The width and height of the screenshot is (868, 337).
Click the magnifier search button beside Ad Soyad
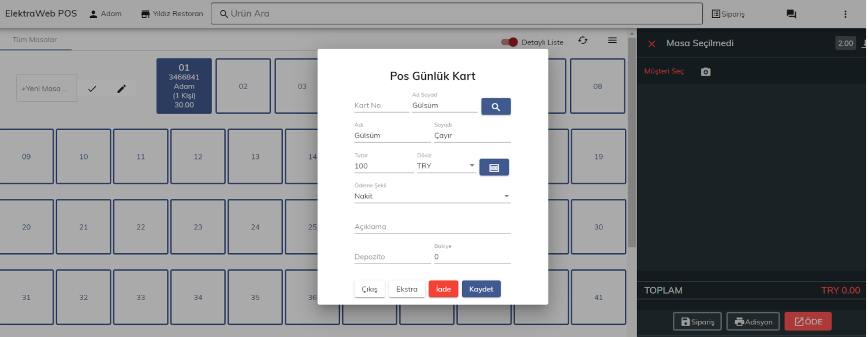click(496, 106)
